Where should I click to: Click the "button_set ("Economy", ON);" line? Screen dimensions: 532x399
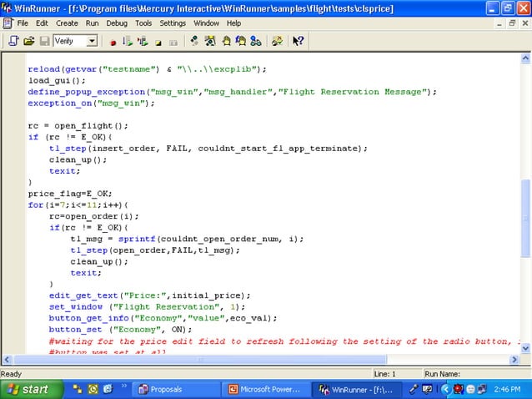120,330
